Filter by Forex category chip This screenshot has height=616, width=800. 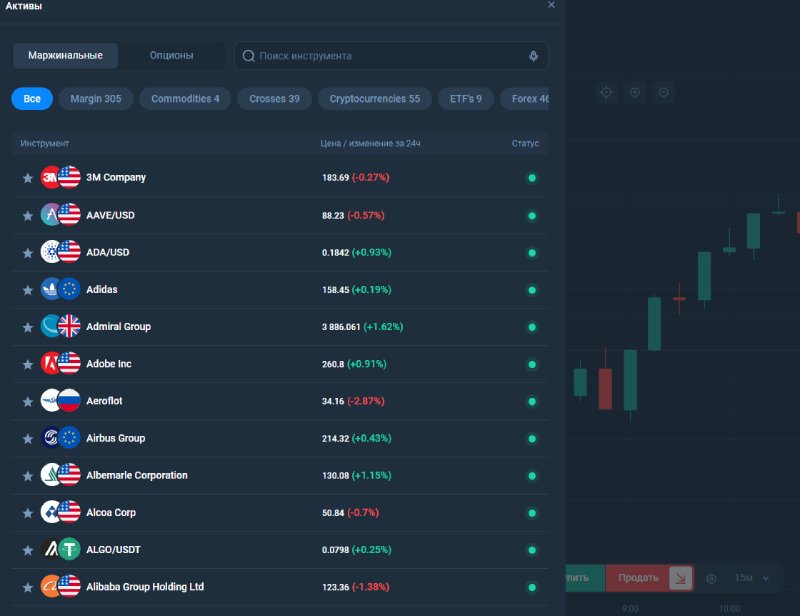point(525,99)
